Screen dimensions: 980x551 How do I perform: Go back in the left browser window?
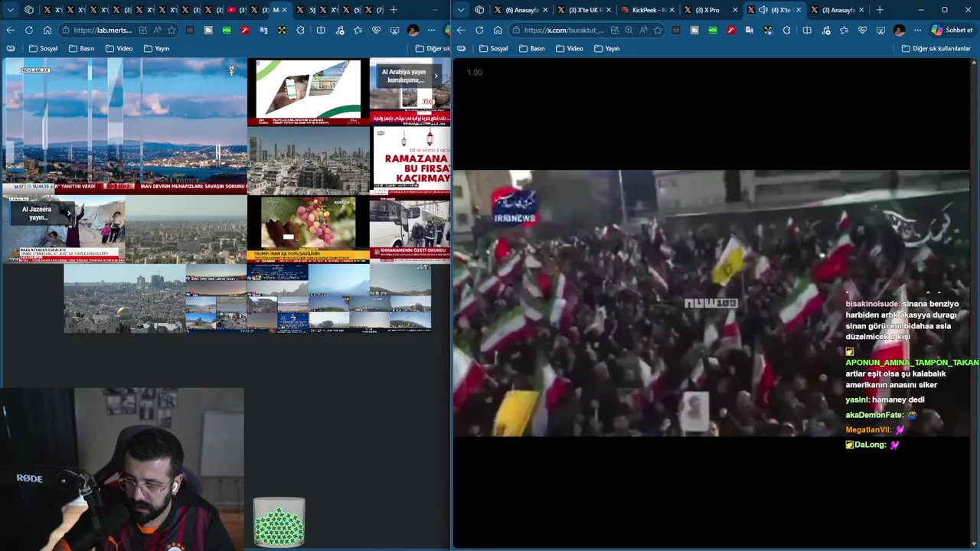[10, 30]
